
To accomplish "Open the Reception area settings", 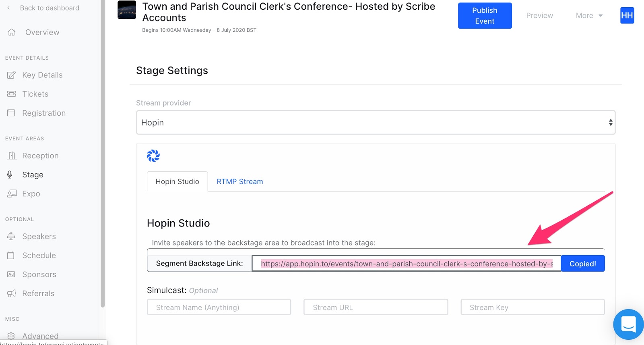I will pyautogui.click(x=40, y=156).
